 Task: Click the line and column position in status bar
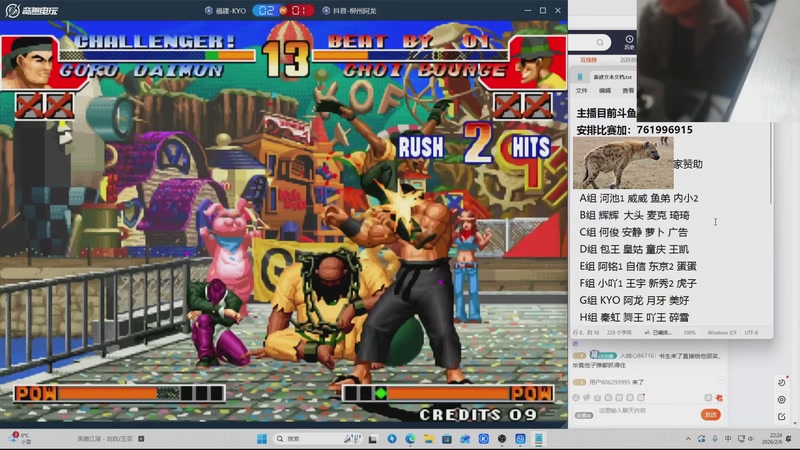[586, 333]
